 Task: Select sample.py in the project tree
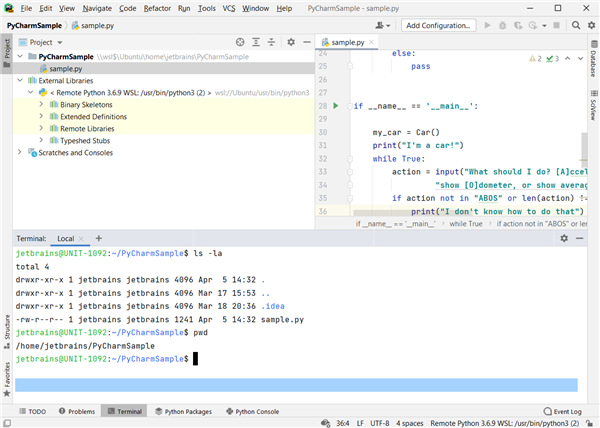click(65, 68)
